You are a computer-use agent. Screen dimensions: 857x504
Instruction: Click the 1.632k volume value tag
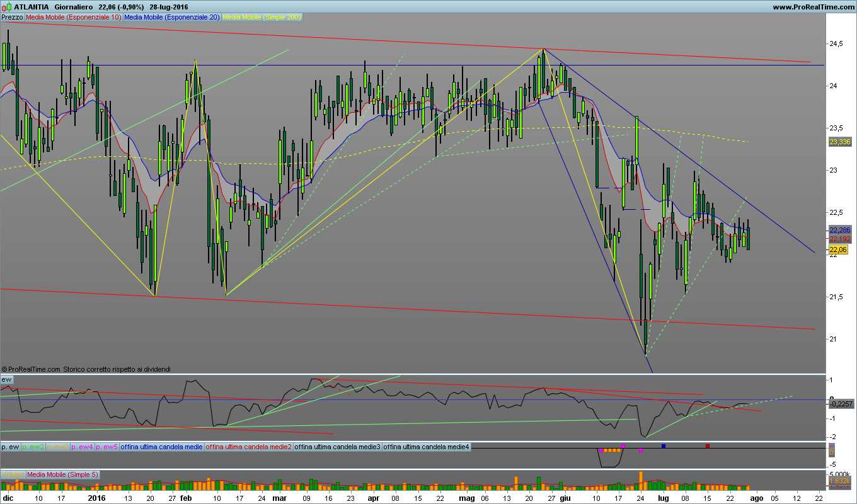841,482
